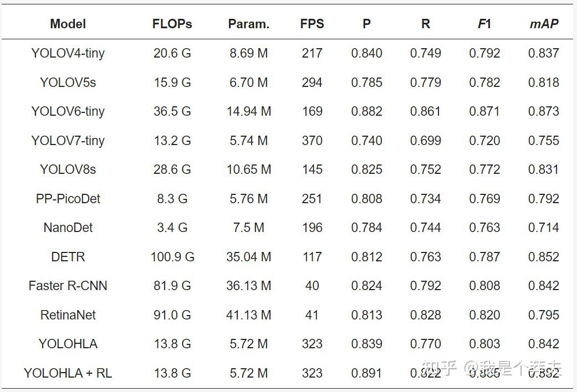The image size is (577, 392).
Task: Select the PP-PicoDet model name
Action: [68, 199]
